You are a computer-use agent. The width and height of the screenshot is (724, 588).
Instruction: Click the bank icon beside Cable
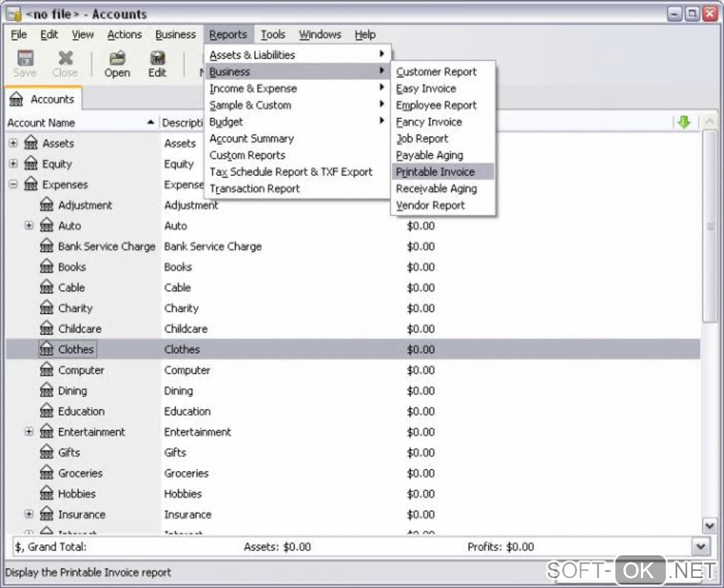47,287
